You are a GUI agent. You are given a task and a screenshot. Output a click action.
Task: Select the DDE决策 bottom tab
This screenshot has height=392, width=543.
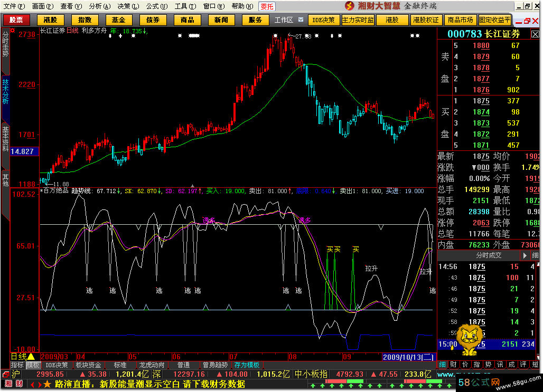pyautogui.click(x=57, y=365)
